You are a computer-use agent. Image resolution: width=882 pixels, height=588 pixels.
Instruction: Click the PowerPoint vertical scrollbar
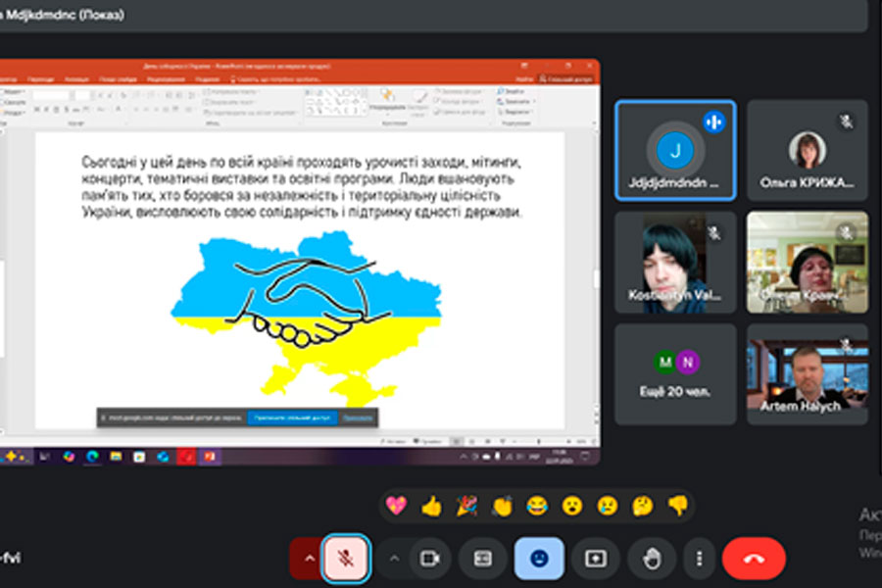coord(596,278)
